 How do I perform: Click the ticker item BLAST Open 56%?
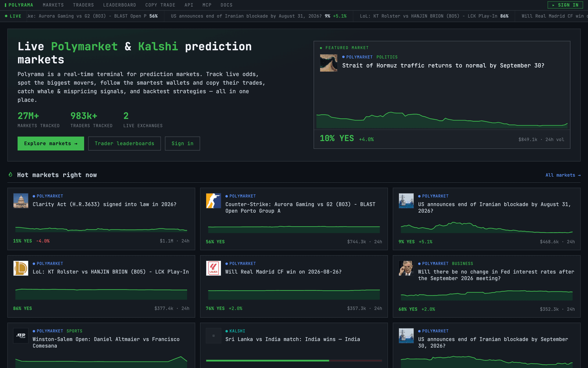[92, 16]
